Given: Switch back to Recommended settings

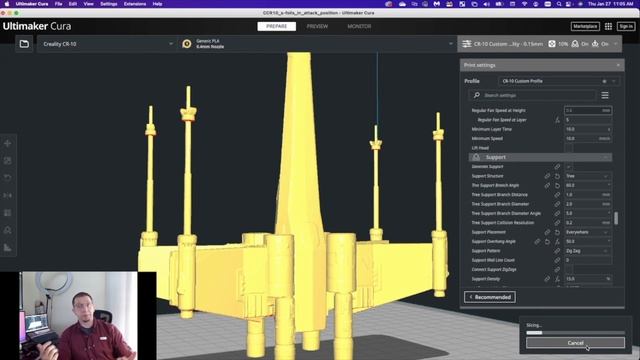Looking at the screenshot, I should click(x=490, y=297).
